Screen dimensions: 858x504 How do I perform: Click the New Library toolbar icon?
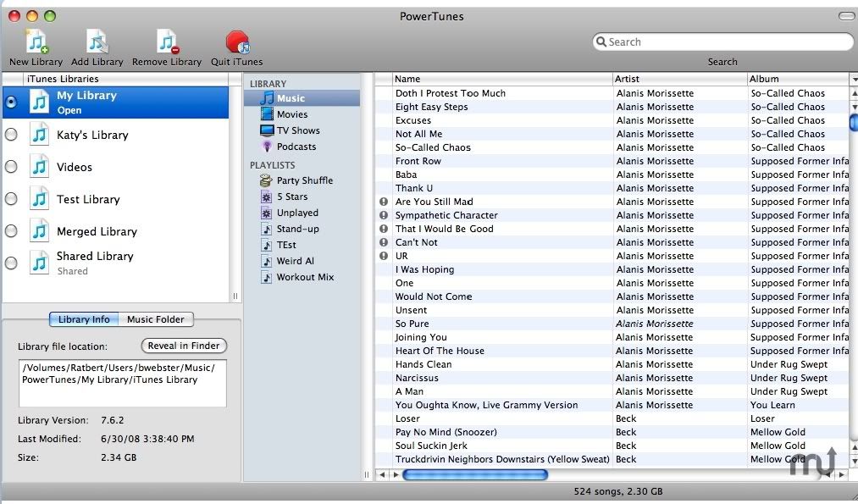tap(36, 42)
